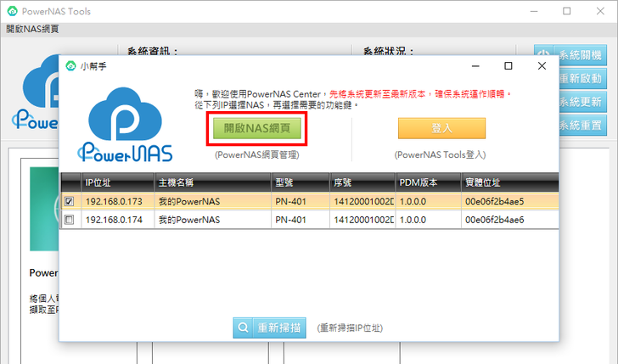The width and height of the screenshot is (618, 364).
Task: Click the 實體位址 column header
Action: (x=510, y=182)
